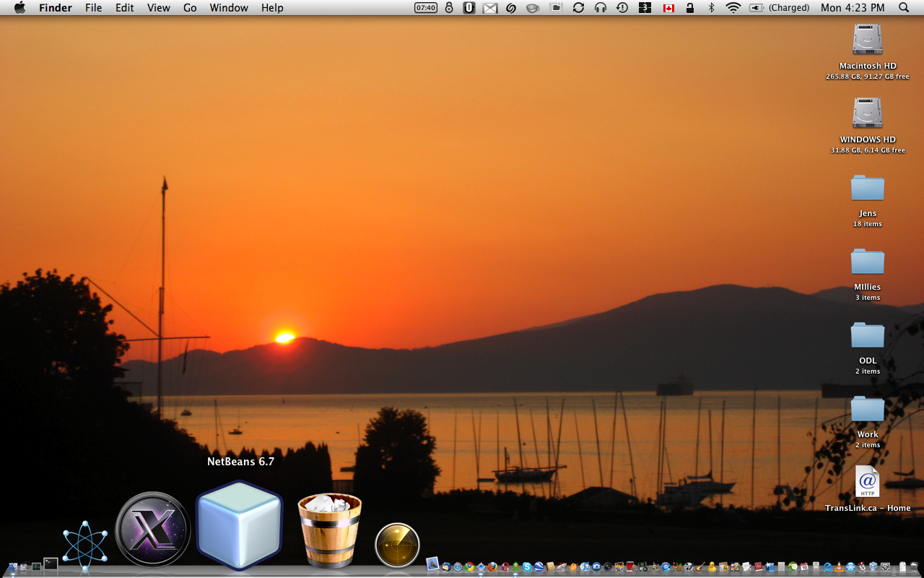Screen dimensions: 924x578
Task: Open WINDOWS HD drive icon
Action: [867, 114]
